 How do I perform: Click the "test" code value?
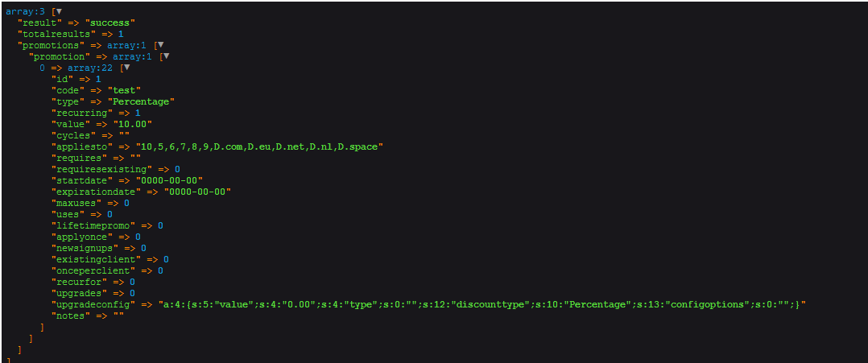[x=124, y=90]
